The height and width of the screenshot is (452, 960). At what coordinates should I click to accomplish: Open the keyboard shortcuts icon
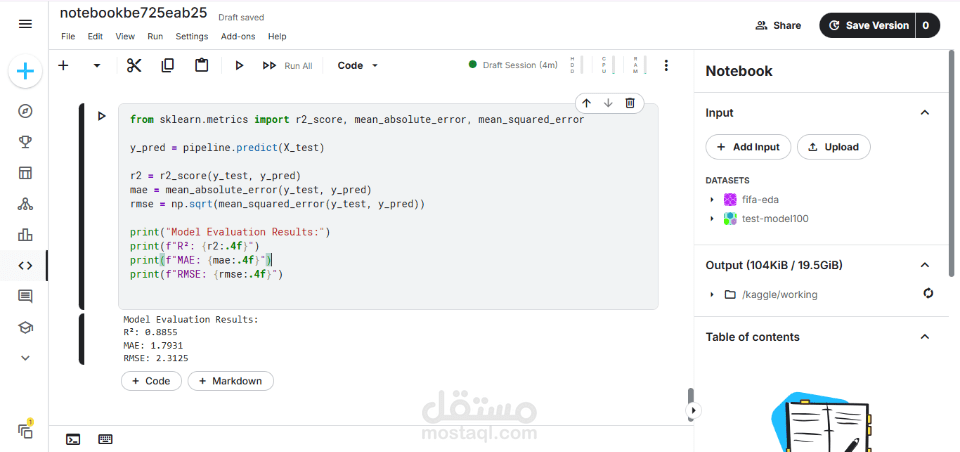[x=105, y=439]
